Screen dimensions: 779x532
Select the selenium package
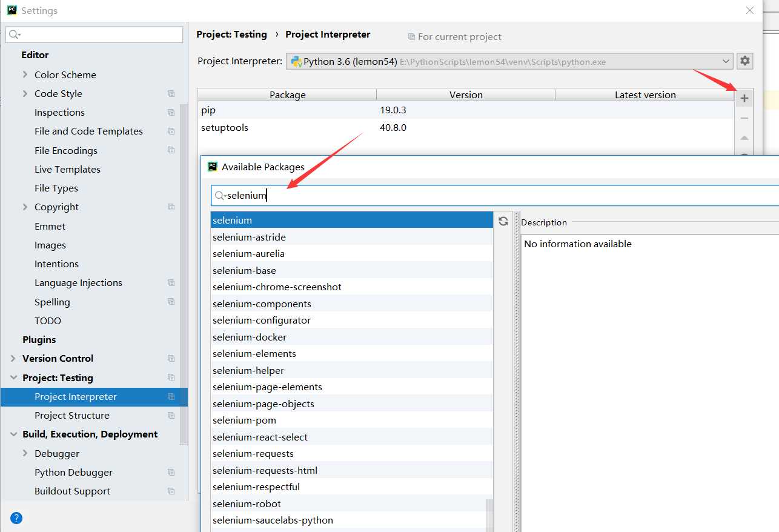(352, 220)
